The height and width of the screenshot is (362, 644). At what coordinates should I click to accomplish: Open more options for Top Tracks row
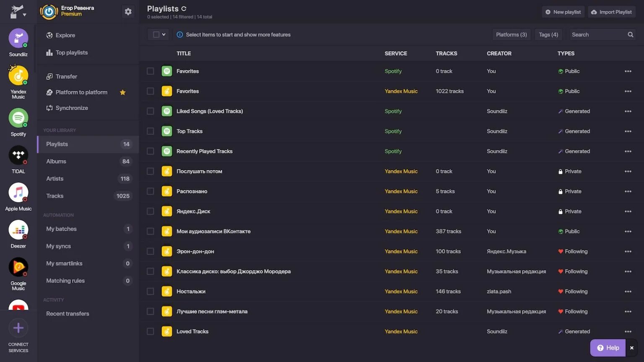pyautogui.click(x=628, y=131)
